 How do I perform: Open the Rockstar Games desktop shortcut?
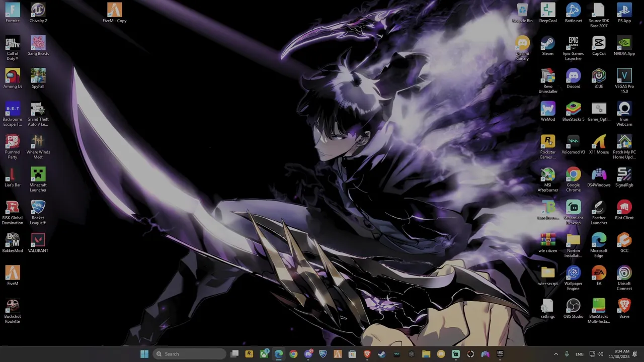pos(548,147)
